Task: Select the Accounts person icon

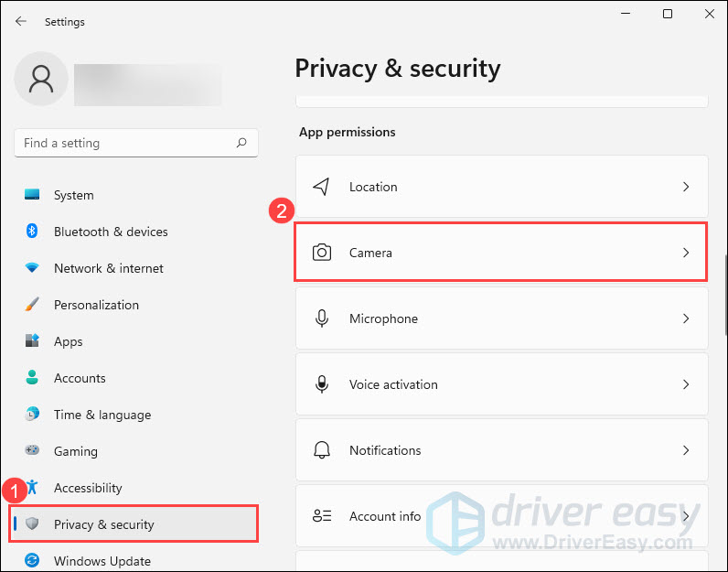Action: [x=33, y=378]
